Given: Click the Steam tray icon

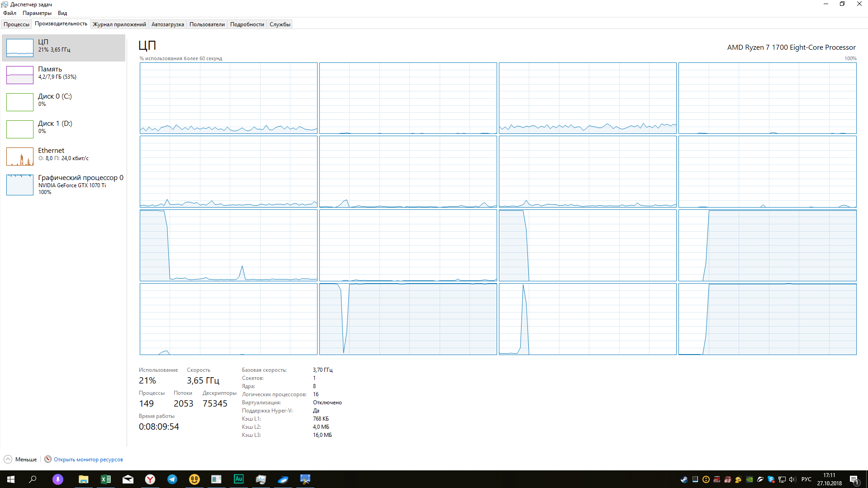Looking at the screenshot, I should pos(684,479).
